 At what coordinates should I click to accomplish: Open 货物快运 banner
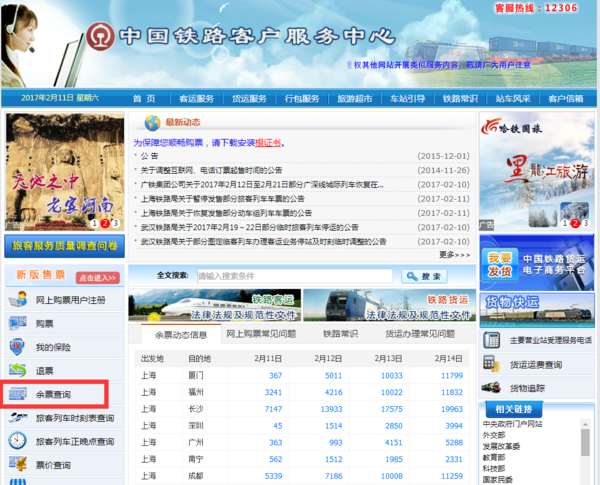[x=537, y=310]
